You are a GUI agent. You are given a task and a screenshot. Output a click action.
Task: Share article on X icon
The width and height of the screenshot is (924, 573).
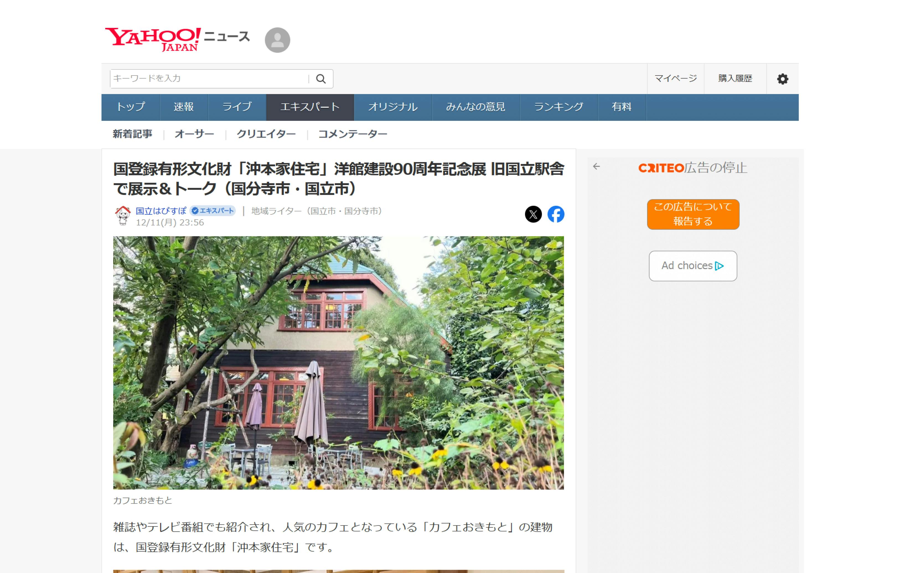tap(533, 214)
